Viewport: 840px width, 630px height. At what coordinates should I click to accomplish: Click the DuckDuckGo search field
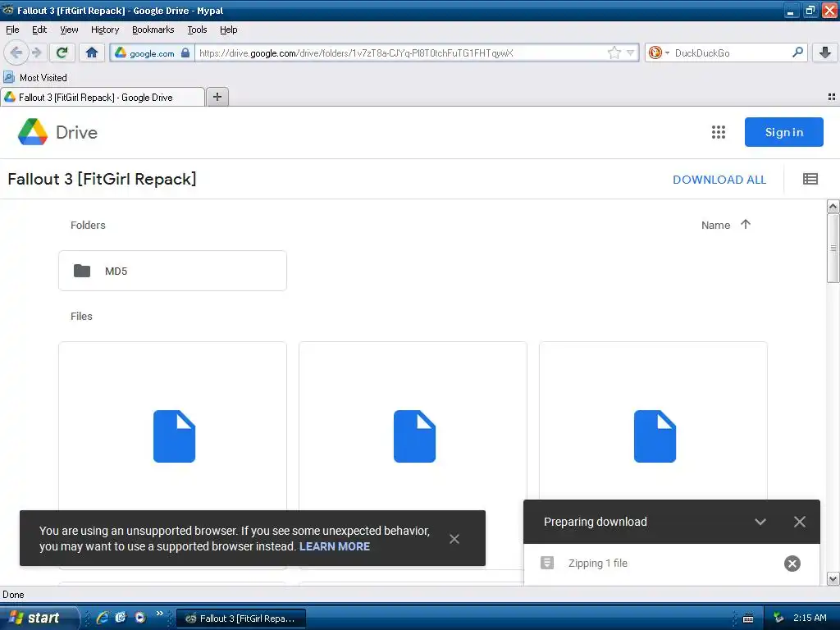coord(731,52)
